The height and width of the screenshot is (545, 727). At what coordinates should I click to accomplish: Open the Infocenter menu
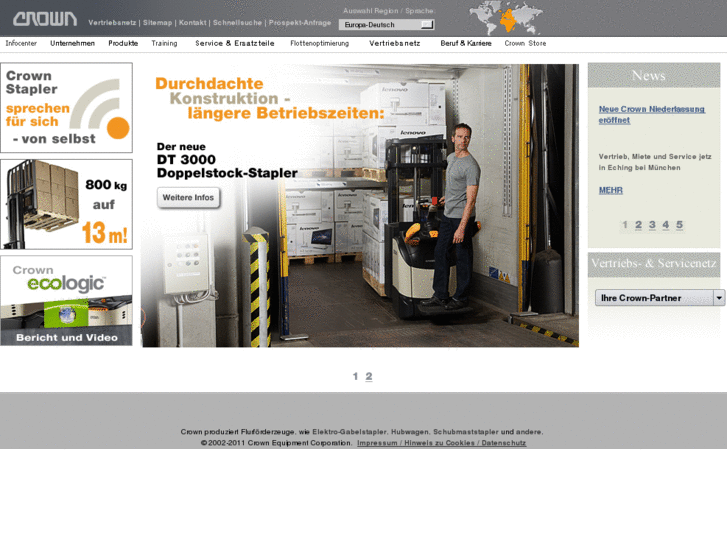pos(21,43)
